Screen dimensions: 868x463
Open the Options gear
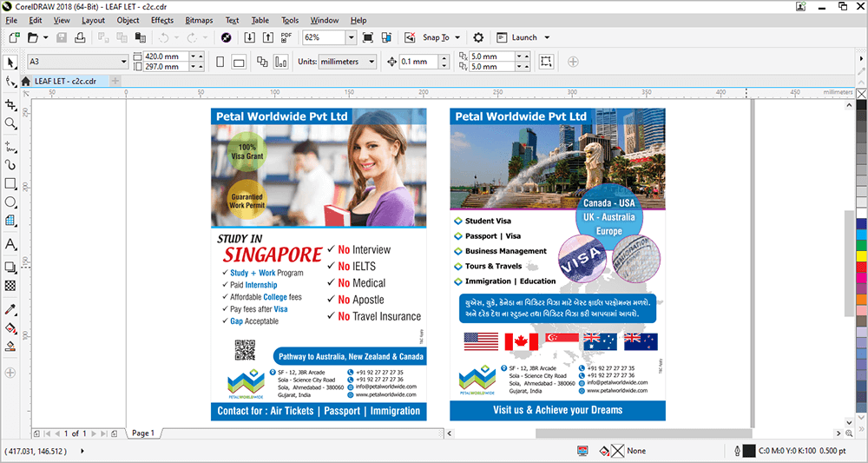coord(478,37)
